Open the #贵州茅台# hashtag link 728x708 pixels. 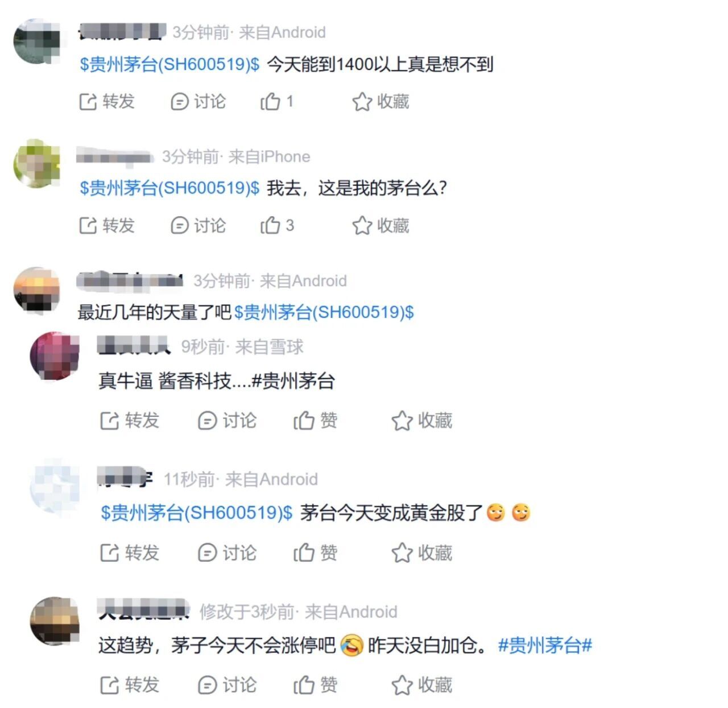[x=545, y=646]
